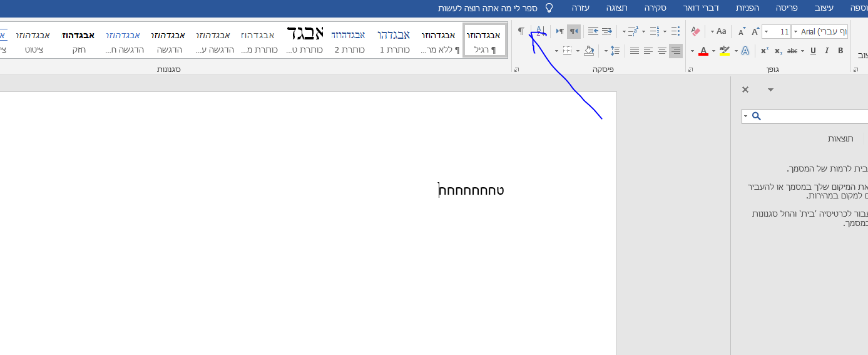
Task: Apply red font color
Action: click(x=703, y=51)
